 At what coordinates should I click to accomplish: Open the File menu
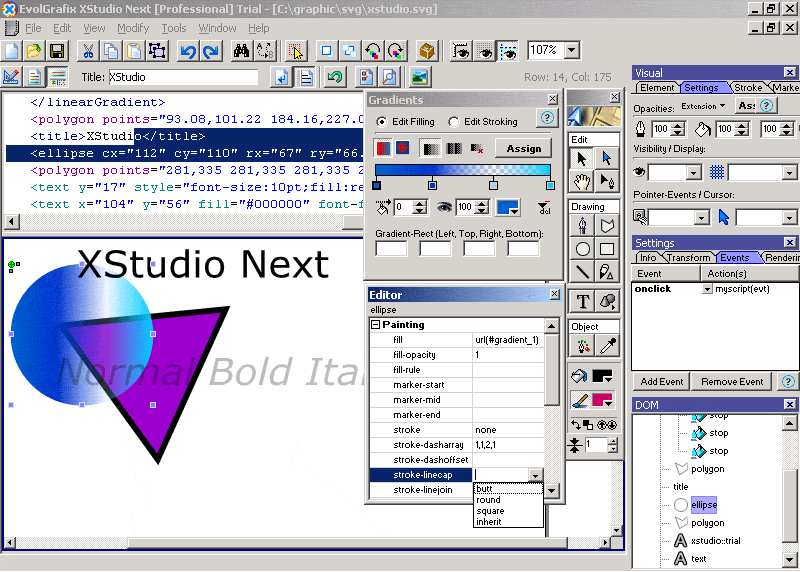click(33, 28)
